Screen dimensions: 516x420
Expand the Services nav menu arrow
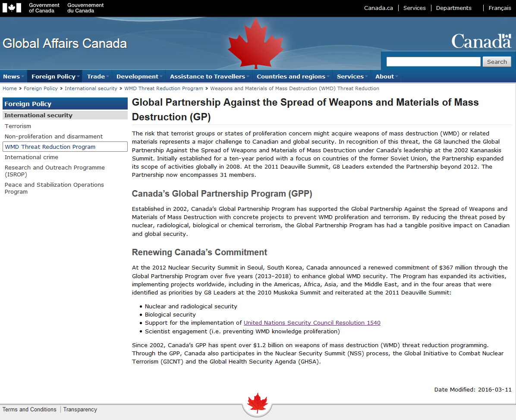[x=367, y=77]
